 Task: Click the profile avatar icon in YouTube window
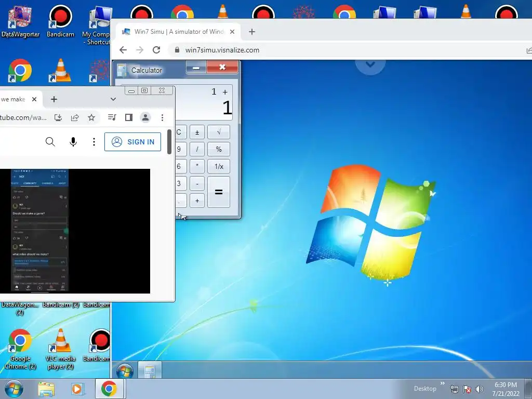tap(145, 117)
